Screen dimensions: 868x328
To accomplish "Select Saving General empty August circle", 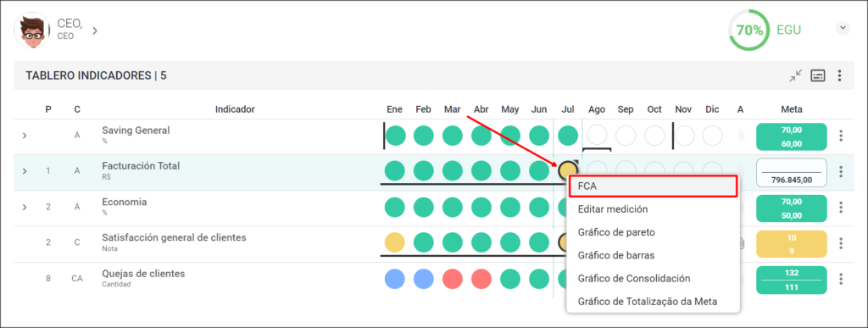I will click(597, 136).
